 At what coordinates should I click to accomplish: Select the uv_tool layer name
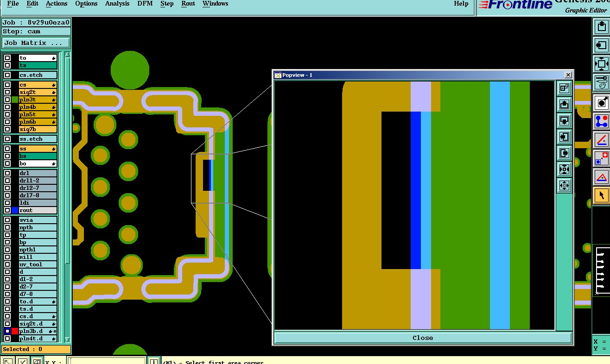[38, 264]
